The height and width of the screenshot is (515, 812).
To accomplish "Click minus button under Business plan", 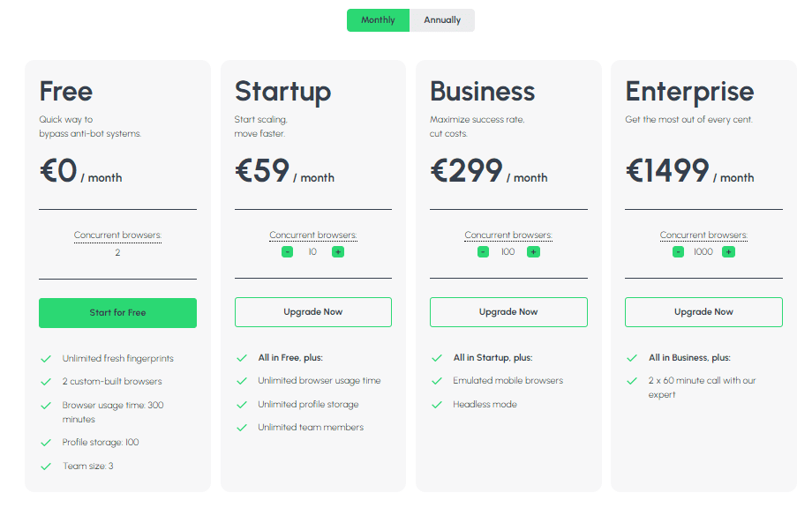I will pyautogui.click(x=483, y=252).
